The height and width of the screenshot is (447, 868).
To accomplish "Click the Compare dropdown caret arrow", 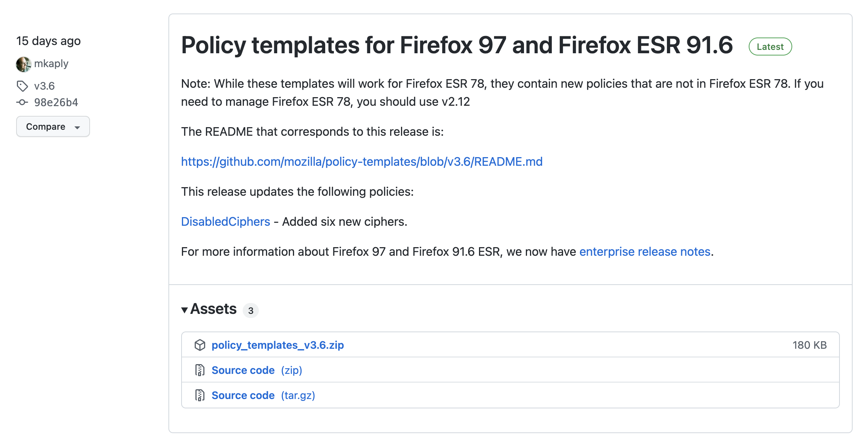I will (x=77, y=127).
